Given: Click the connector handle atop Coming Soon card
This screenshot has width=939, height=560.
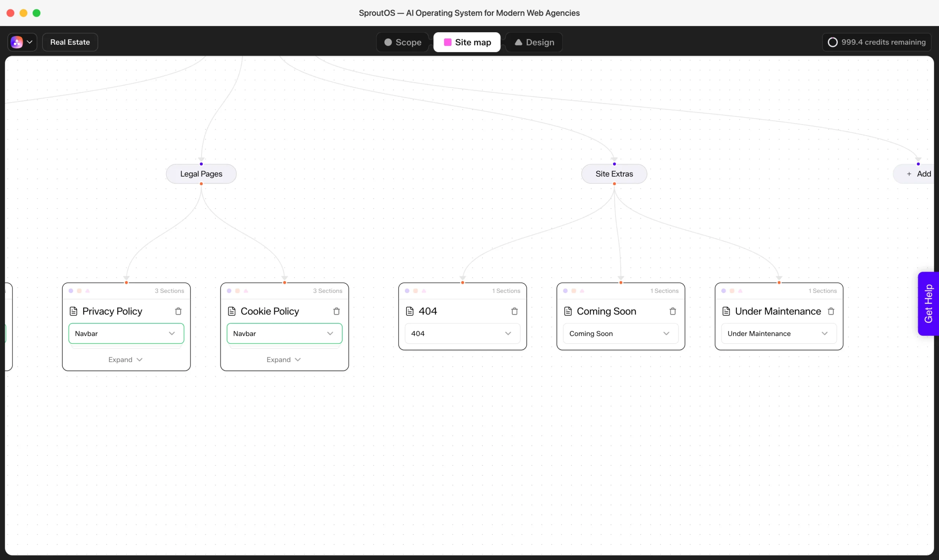Looking at the screenshot, I should 621,283.
